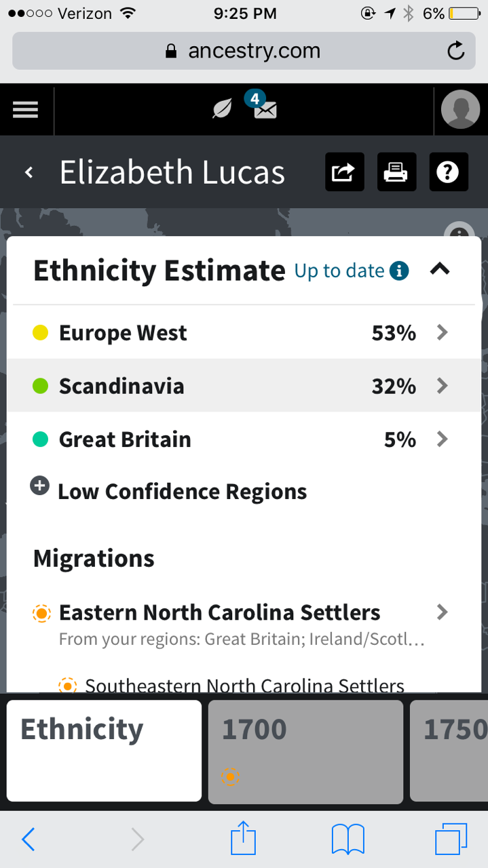The image size is (488, 868).
Task: Click the Up to date info link
Action: 351,271
